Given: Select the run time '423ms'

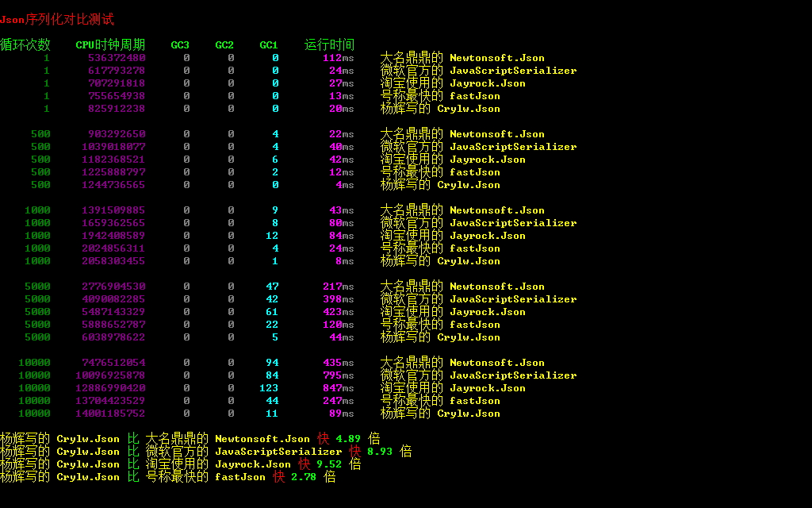Looking at the screenshot, I should coord(338,312).
